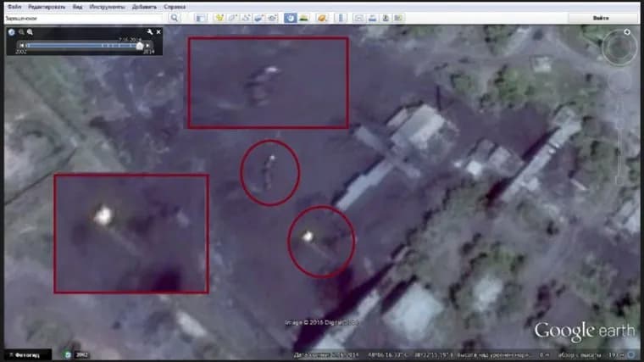Toggle the sunlight icon in toolbar
644x362 pixels.
click(303, 18)
